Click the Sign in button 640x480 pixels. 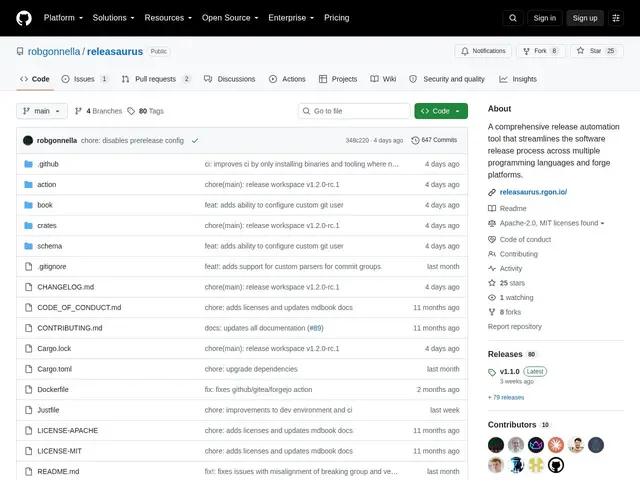click(544, 18)
